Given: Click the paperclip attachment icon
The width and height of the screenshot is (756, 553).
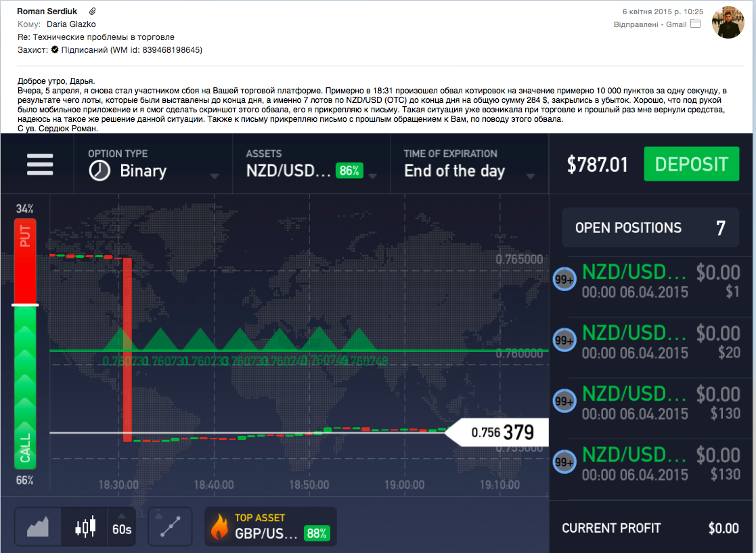Looking at the screenshot, I should [x=93, y=12].
